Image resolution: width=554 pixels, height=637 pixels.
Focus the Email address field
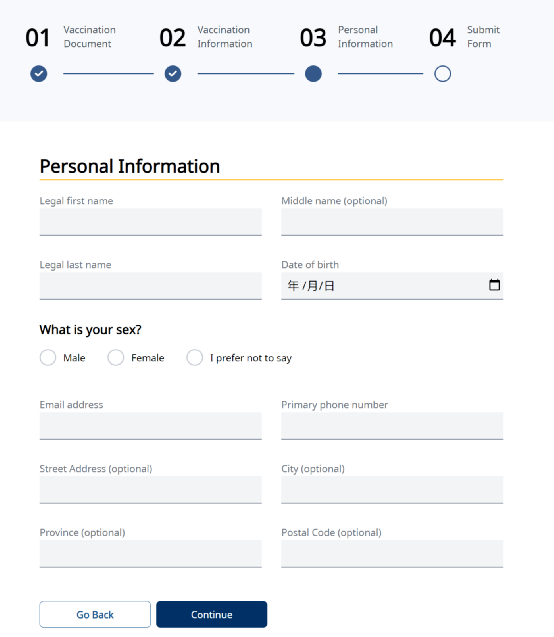(151, 426)
